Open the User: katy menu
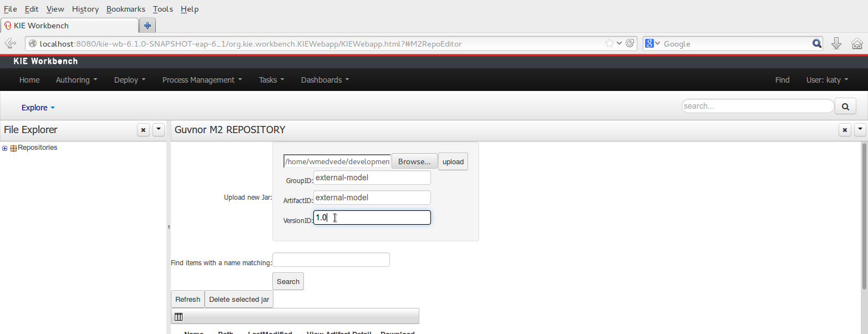 click(x=827, y=80)
